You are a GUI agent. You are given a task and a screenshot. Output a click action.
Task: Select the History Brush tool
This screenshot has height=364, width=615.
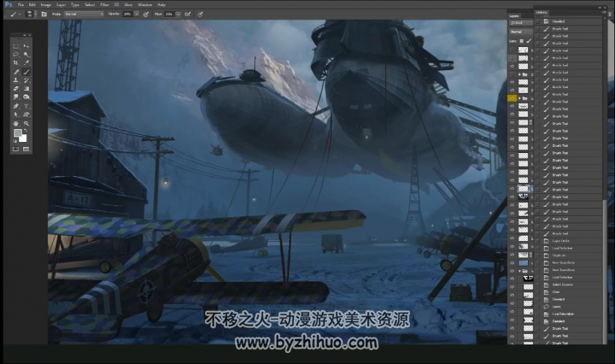coord(26,81)
